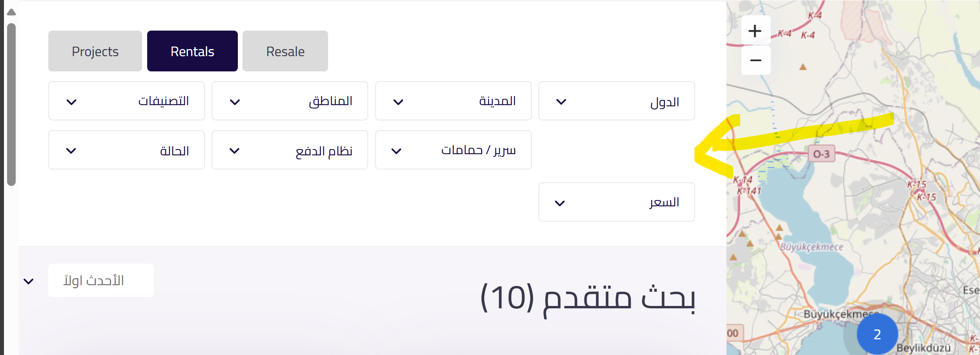Click chevron beside the sort box
This screenshot has height=355, width=980.
click(x=29, y=281)
